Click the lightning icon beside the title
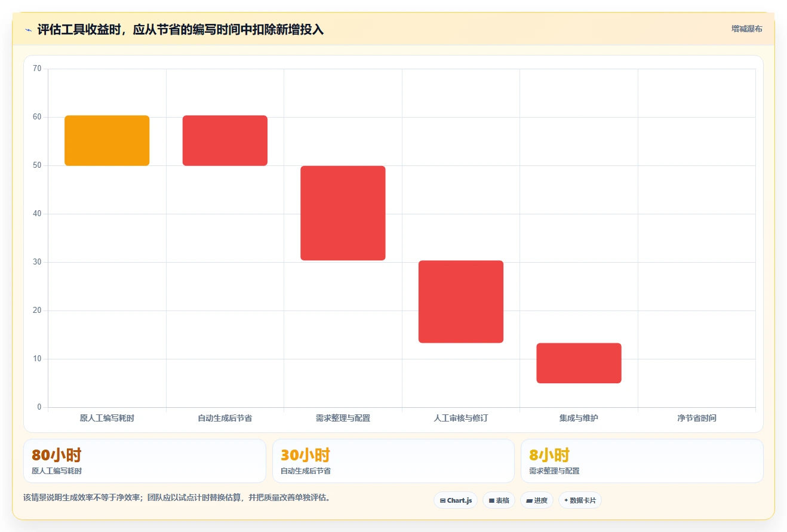The width and height of the screenshot is (787, 532). (28, 30)
